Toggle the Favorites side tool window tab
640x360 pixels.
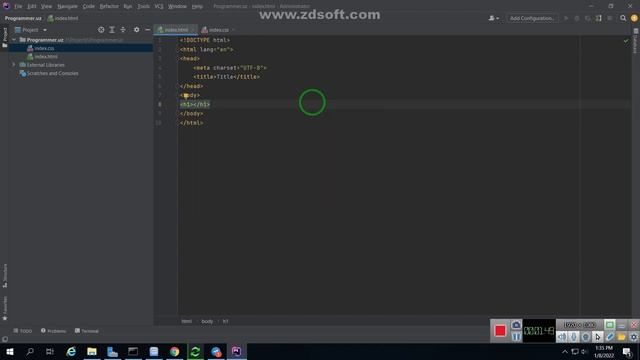(x=5, y=308)
